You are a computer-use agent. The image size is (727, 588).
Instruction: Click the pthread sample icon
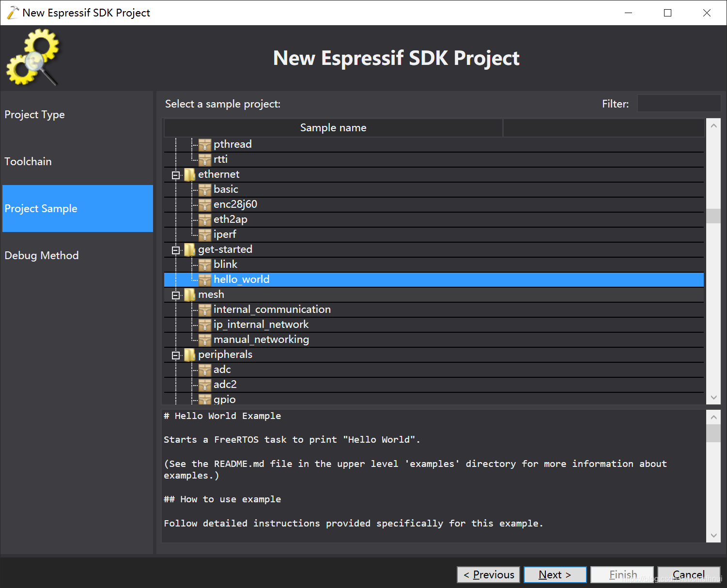coord(205,144)
